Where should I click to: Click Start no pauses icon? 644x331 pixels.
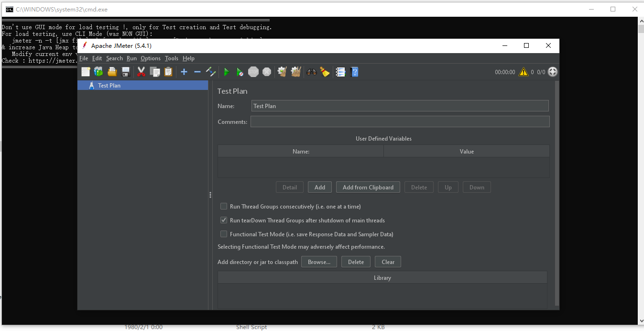[240, 72]
